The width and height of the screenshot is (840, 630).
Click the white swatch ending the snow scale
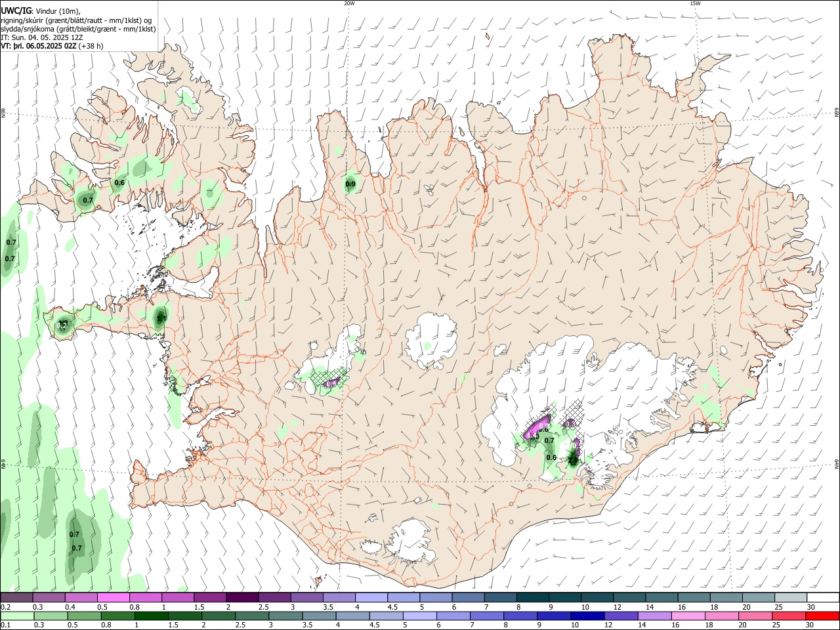[x=823, y=597]
